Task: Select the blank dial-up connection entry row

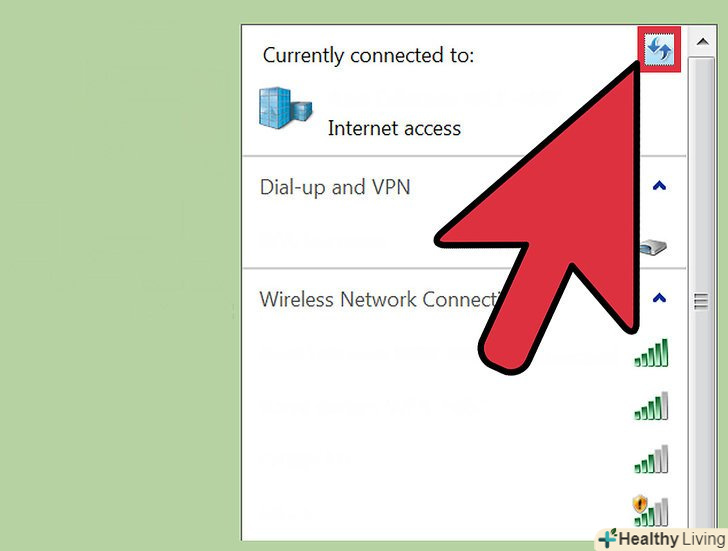Action: [464, 241]
